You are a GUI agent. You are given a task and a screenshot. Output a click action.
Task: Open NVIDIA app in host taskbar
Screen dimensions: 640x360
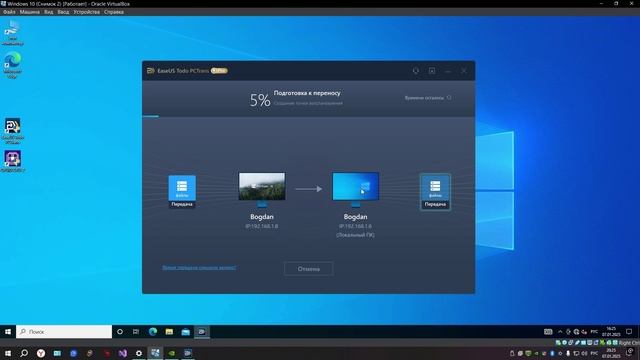pos(172,353)
